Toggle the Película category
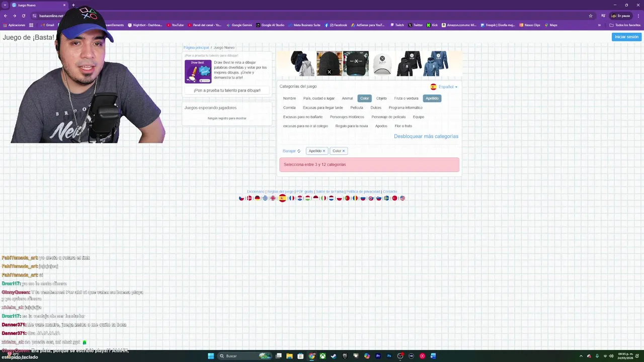The height and width of the screenshot is (362, 644). click(357, 108)
